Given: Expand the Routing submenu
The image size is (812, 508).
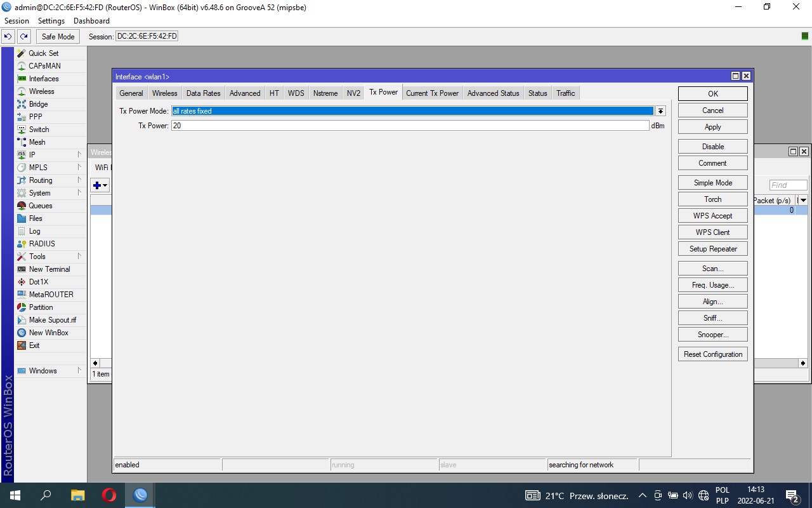Looking at the screenshot, I should [x=80, y=180].
